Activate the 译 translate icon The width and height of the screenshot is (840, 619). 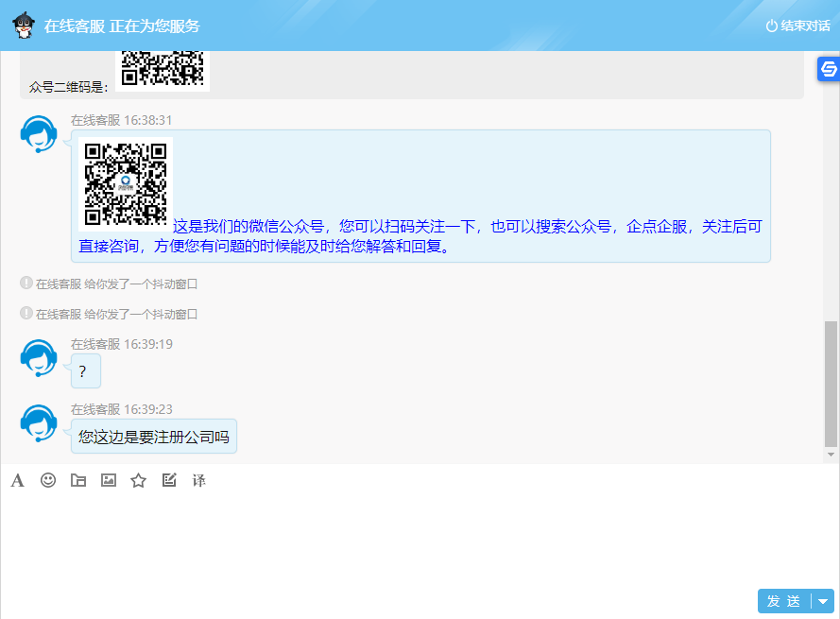click(x=199, y=480)
